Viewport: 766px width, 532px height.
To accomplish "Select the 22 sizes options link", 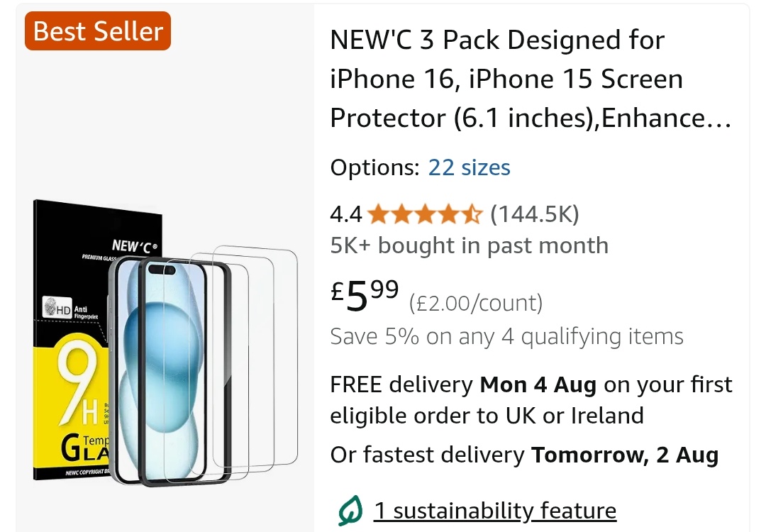I will [x=469, y=167].
